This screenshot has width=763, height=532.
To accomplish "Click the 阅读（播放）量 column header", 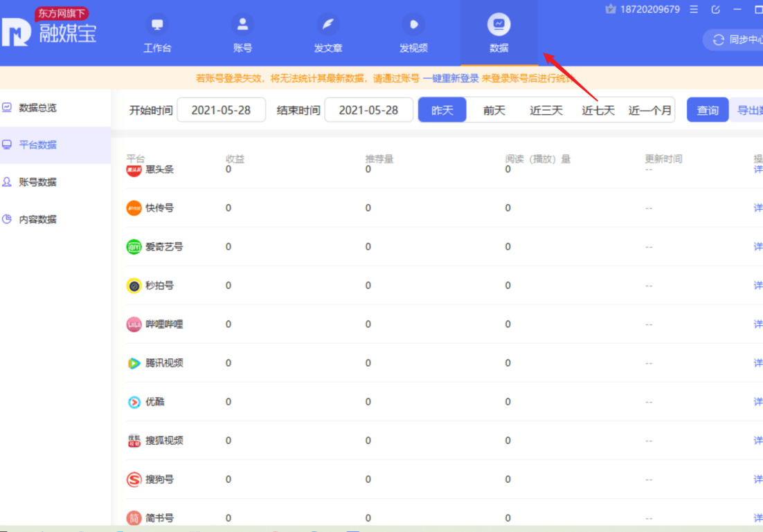I will click(x=538, y=158).
